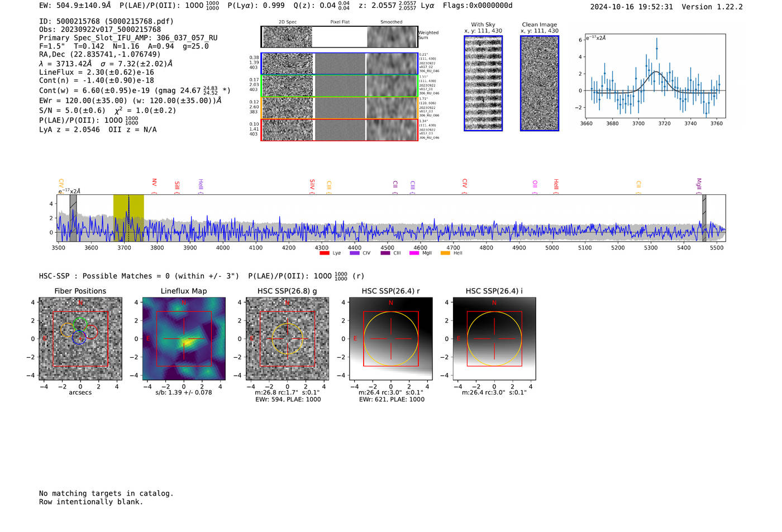Click the HeII orange legend swatch
This screenshot has width=782, height=532.
coord(445,253)
